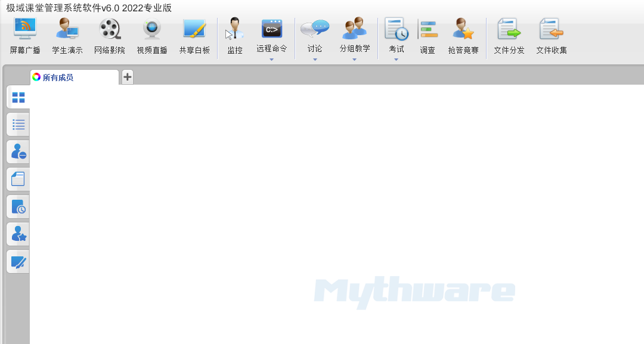Click sidebar user with star icon
This screenshot has height=344, width=644.
pyautogui.click(x=18, y=234)
